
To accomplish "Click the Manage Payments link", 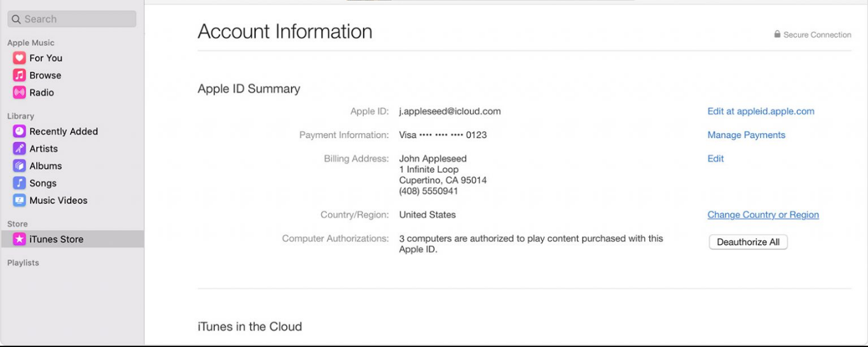I will pos(746,135).
